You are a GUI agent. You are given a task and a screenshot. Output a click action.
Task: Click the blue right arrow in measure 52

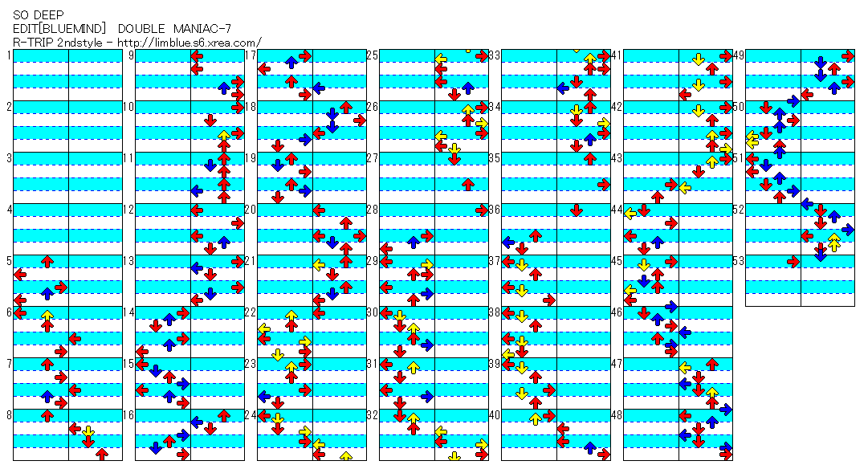pos(847,229)
